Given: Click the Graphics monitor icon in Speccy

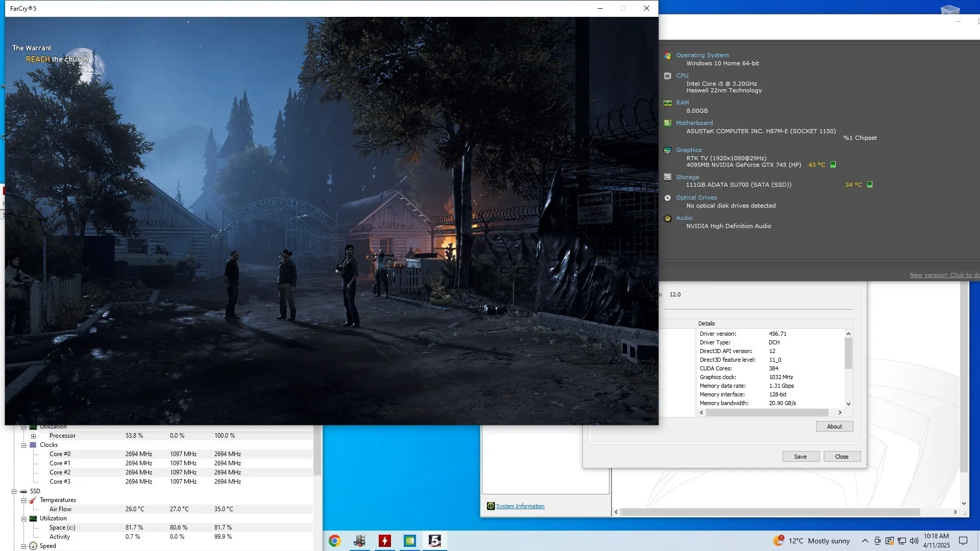Looking at the screenshot, I should (668, 151).
